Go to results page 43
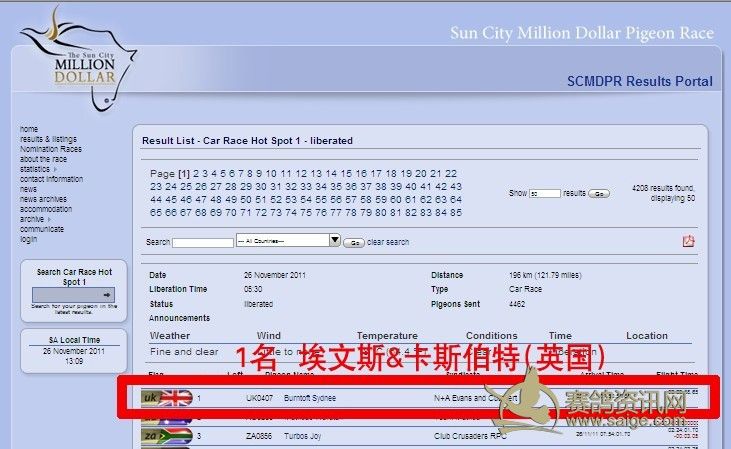Screen dimensions: 731x449 click(x=455, y=187)
